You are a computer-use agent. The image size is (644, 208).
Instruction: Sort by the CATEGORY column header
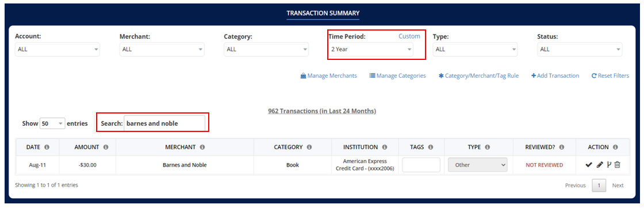[x=293, y=147]
